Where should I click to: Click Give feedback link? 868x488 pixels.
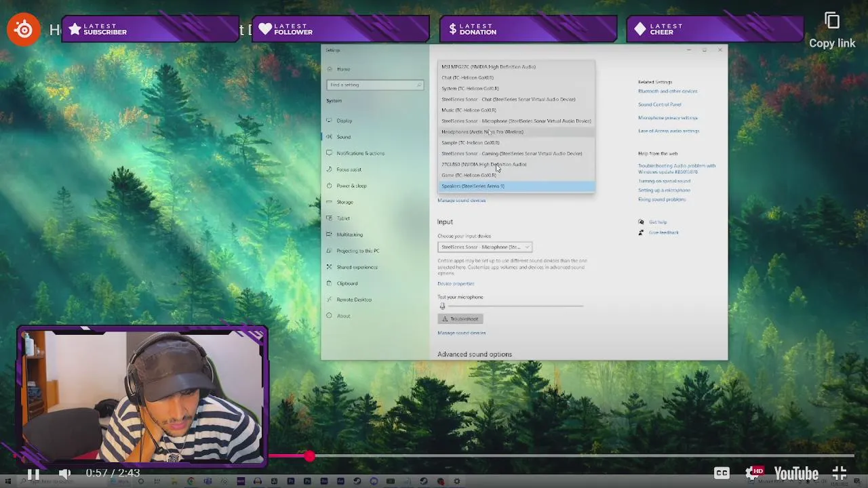[x=663, y=232]
